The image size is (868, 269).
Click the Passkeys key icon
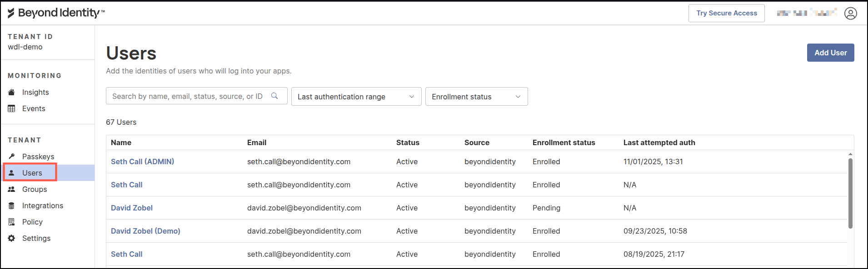tap(12, 157)
